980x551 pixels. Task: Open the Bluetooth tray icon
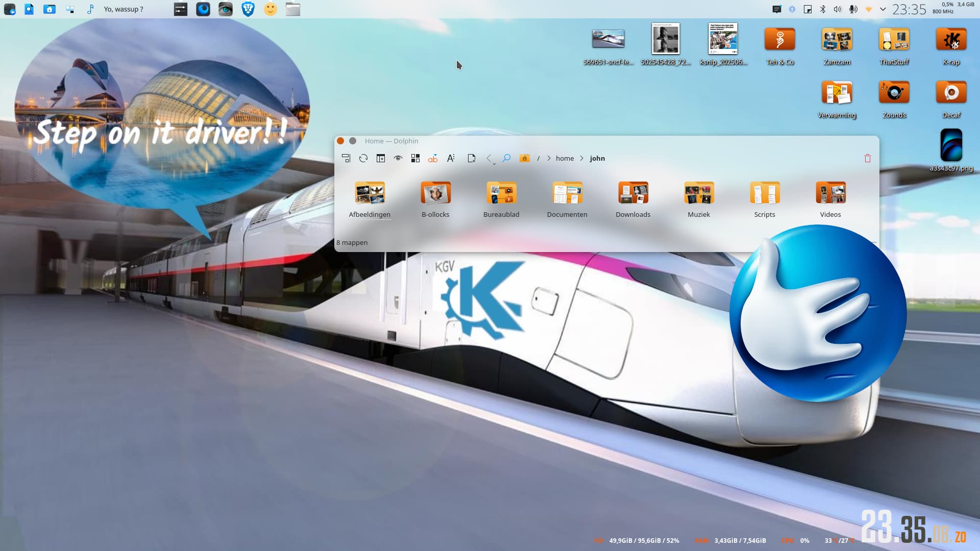(x=823, y=9)
